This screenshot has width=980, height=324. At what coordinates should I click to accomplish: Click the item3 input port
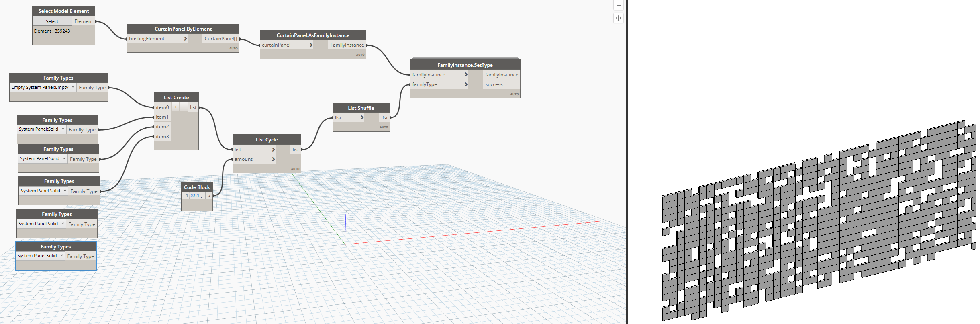click(x=163, y=137)
